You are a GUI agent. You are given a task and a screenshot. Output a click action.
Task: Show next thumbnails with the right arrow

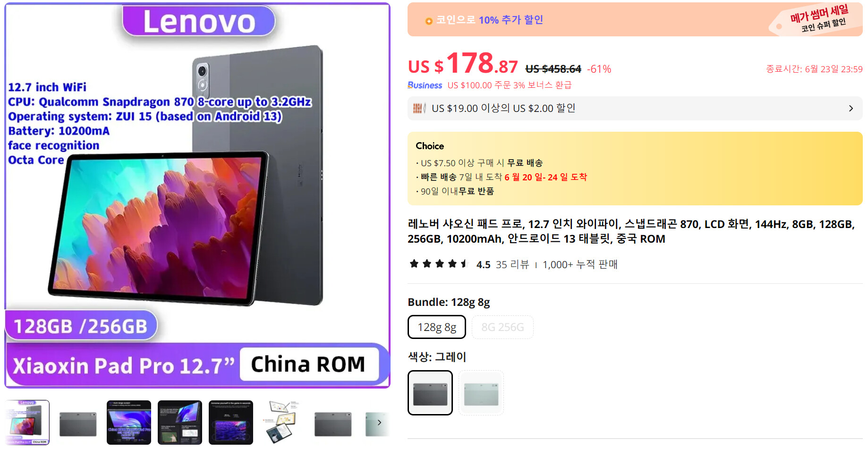point(379,423)
